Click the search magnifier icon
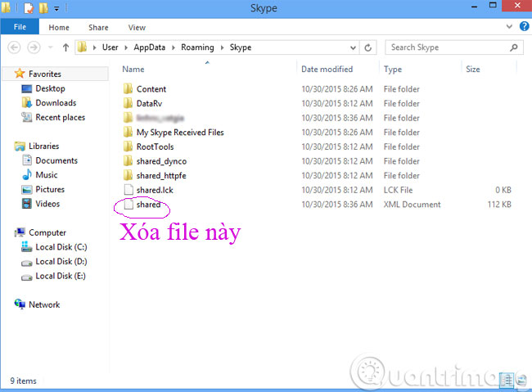This screenshot has width=532, height=392. (x=514, y=47)
